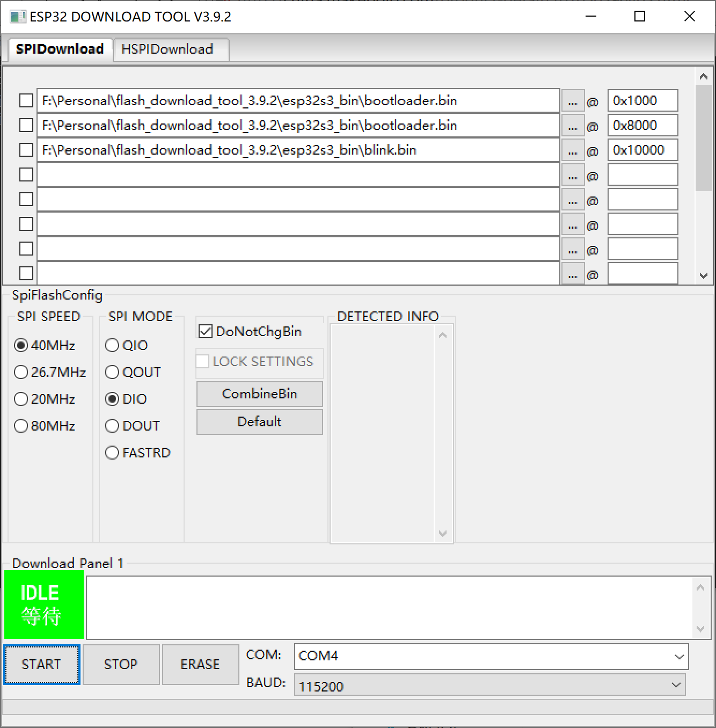716x728 pixels.
Task: Click the file list scrollbar thumb
Action: [703, 138]
